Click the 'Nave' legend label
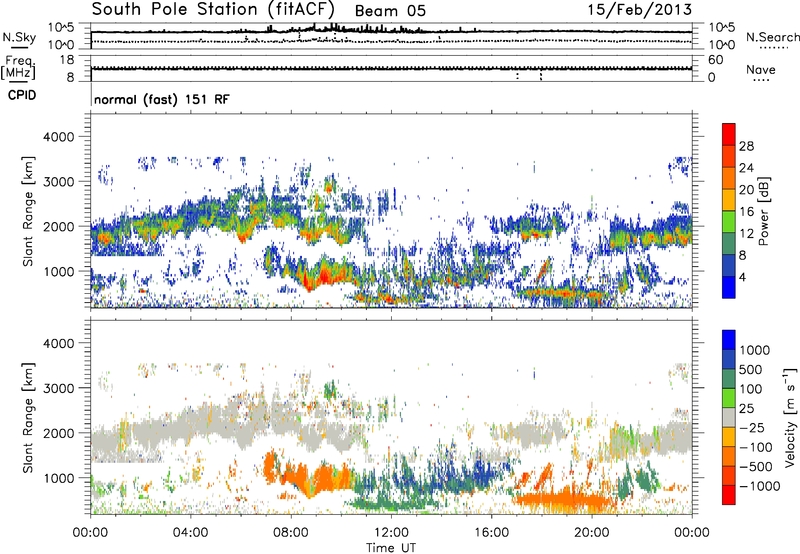The height and width of the screenshot is (554, 800). click(760, 69)
